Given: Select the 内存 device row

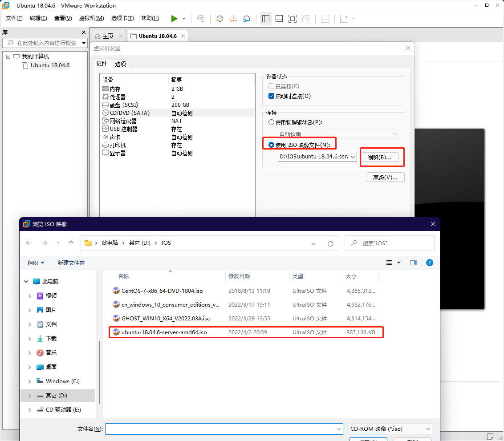Looking at the screenshot, I should coord(178,89).
